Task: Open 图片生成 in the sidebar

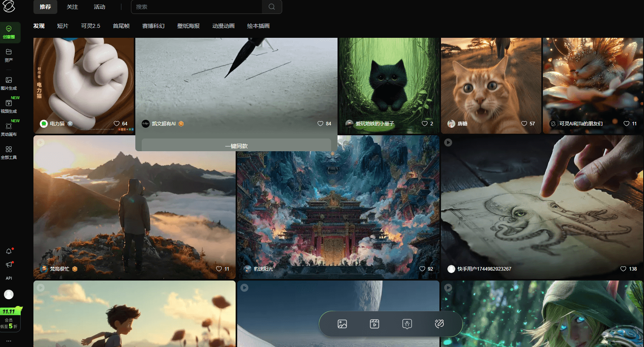Action: (x=9, y=83)
